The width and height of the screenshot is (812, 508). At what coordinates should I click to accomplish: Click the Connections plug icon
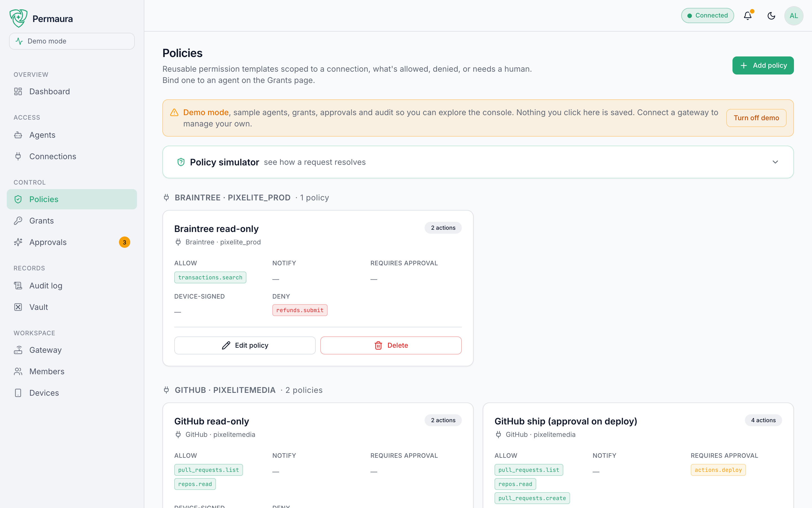click(x=18, y=156)
